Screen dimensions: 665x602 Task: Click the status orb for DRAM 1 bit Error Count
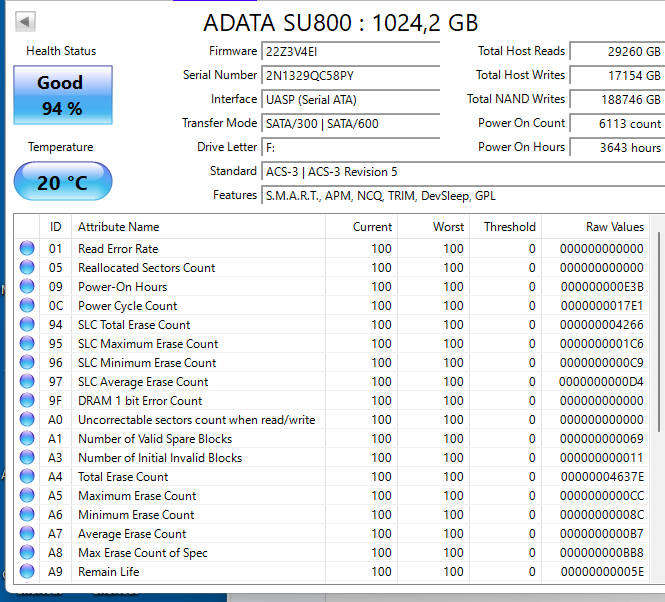coord(27,400)
